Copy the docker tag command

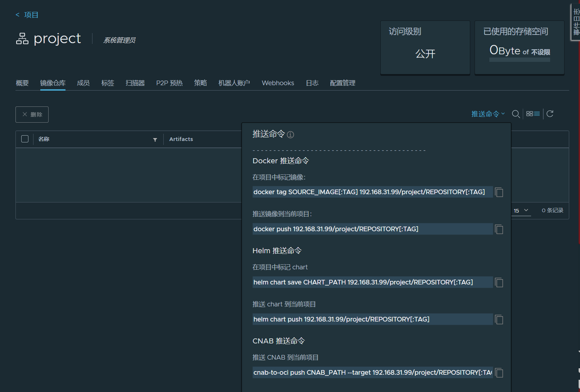499,192
